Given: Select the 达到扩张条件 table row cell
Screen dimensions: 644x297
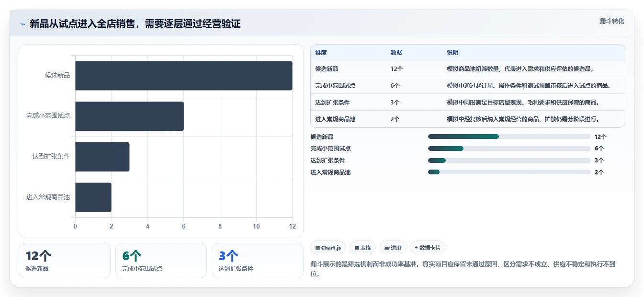Looking at the screenshot, I should [332, 103].
